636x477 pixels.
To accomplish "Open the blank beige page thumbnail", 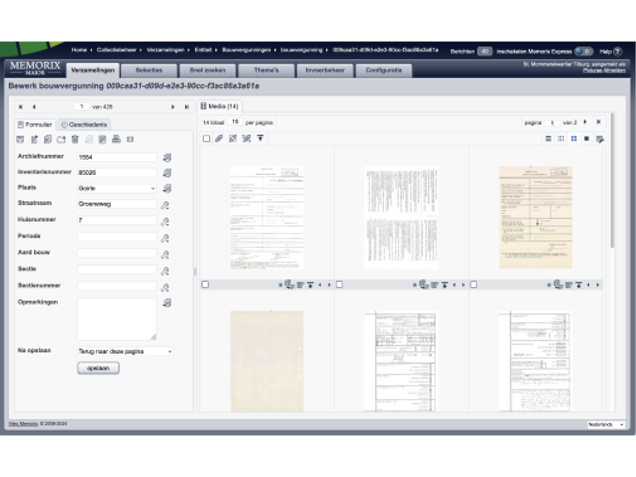I will pos(267,361).
